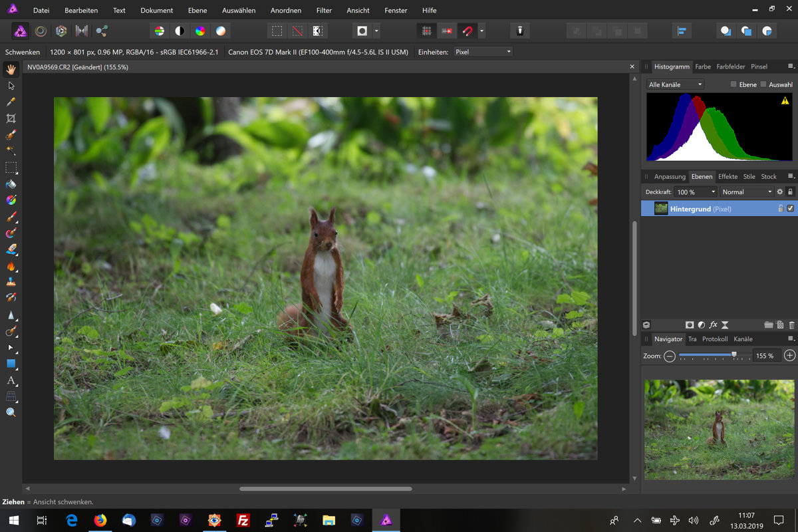Open the Filter menu
Viewport: 798px width, 532px height.
click(x=324, y=11)
